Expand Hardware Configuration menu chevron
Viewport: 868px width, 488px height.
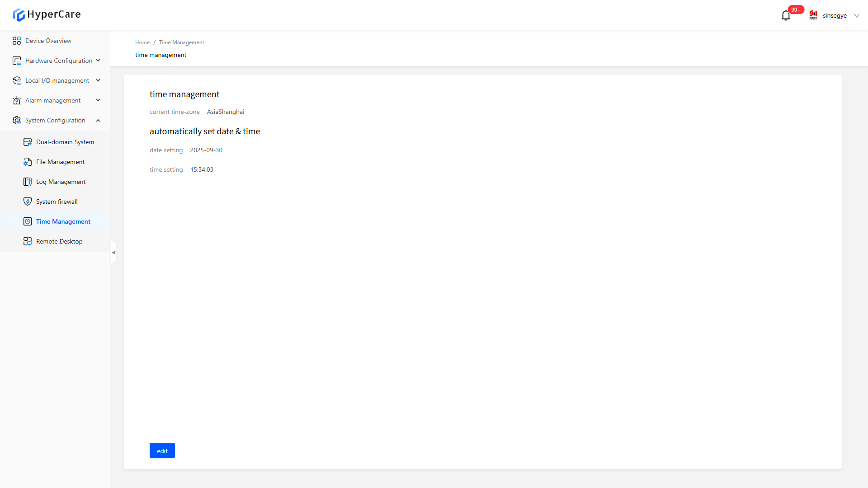(x=98, y=61)
